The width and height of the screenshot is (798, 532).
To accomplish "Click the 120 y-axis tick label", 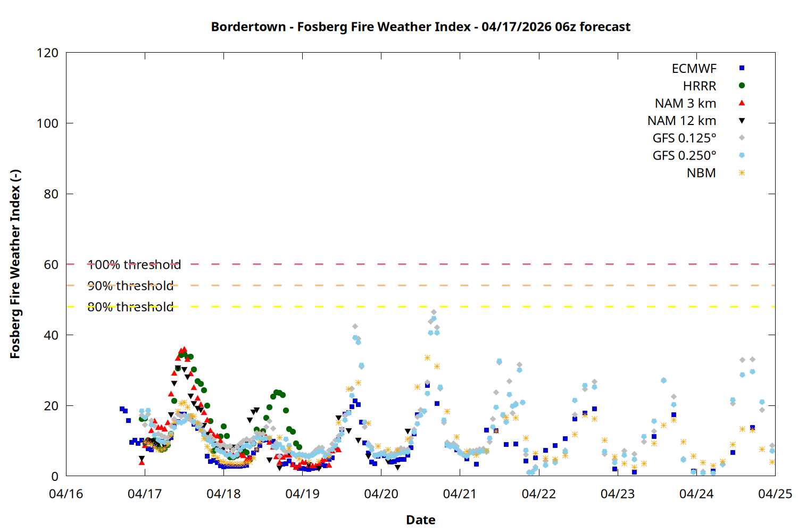I will pyautogui.click(x=47, y=53).
